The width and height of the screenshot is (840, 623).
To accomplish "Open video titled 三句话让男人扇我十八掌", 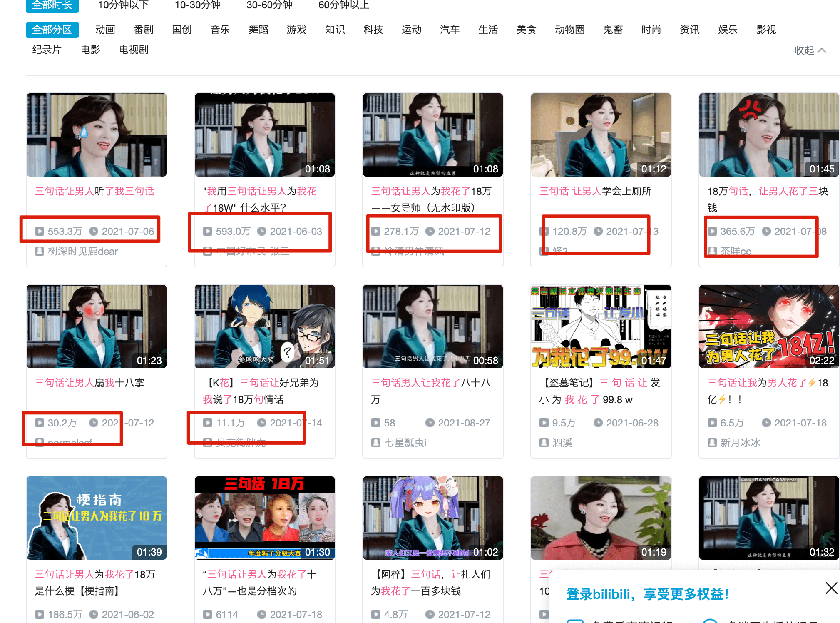I will tap(89, 383).
